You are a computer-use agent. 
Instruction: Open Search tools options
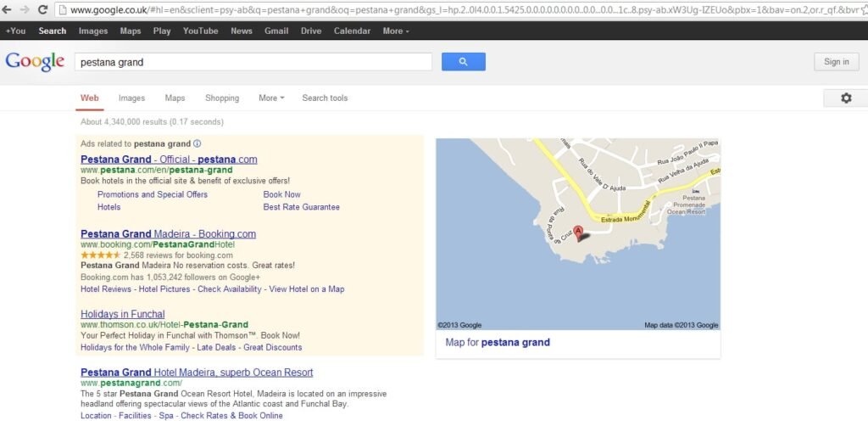tap(325, 98)
